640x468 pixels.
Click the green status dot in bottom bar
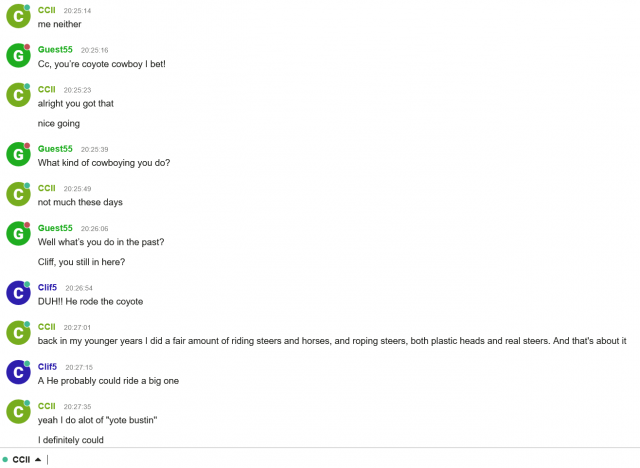5,460
